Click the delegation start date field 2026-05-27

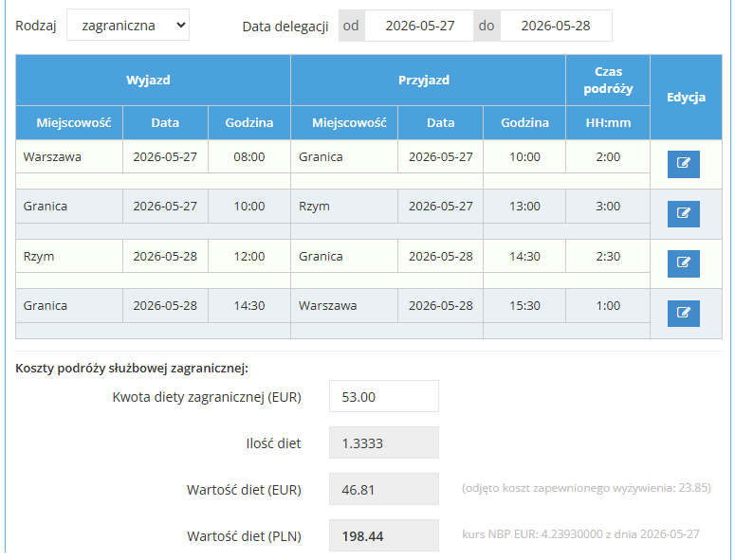click(x=419, y=26)
